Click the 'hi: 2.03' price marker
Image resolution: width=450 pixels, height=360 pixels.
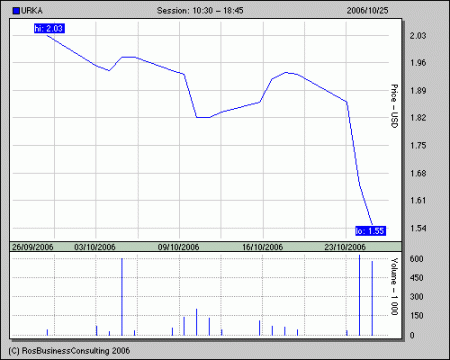[49, 28]
